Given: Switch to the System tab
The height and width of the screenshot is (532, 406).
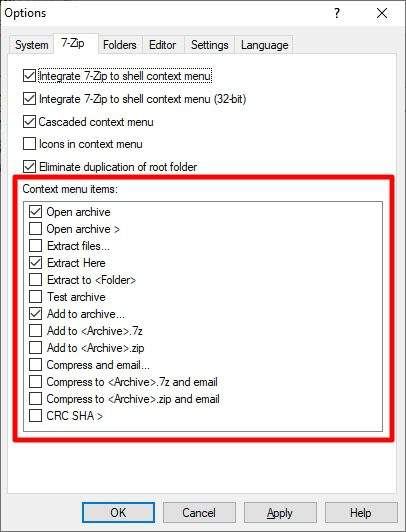Looking at the screenshot, I should click(32, 45).
